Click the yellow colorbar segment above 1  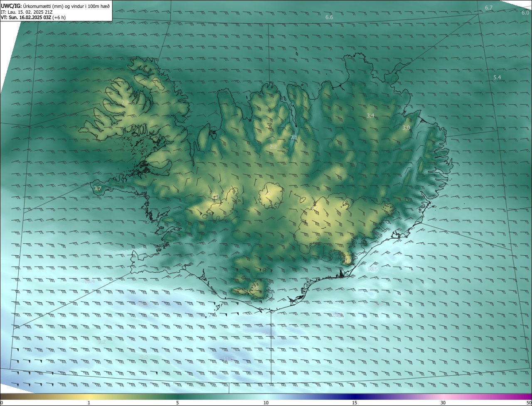(89, 397)
